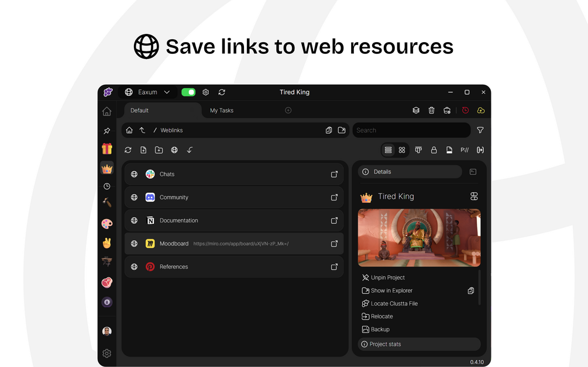Add a new file via toolbar icon
The height and width of the screenshot is (367, 588).
[143, 150]
